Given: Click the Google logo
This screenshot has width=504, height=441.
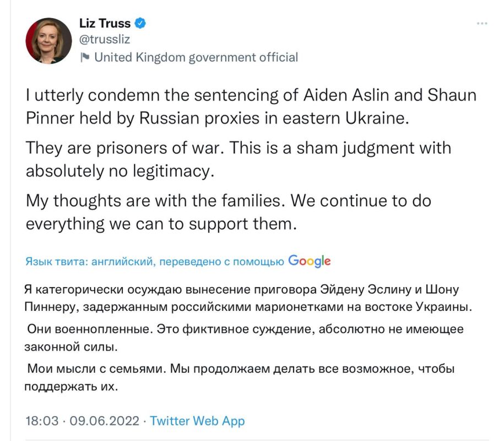Looking at the screenshot, I should tap(309, 261).
